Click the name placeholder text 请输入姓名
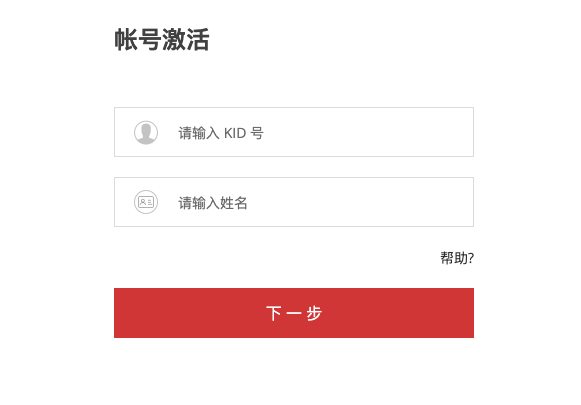 point(213,203)
